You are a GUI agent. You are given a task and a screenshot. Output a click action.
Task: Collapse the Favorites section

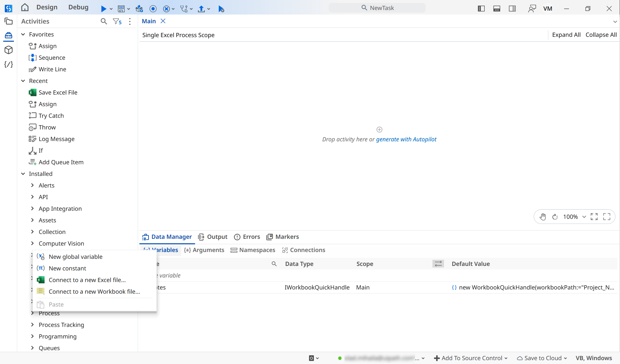point(23,34)
